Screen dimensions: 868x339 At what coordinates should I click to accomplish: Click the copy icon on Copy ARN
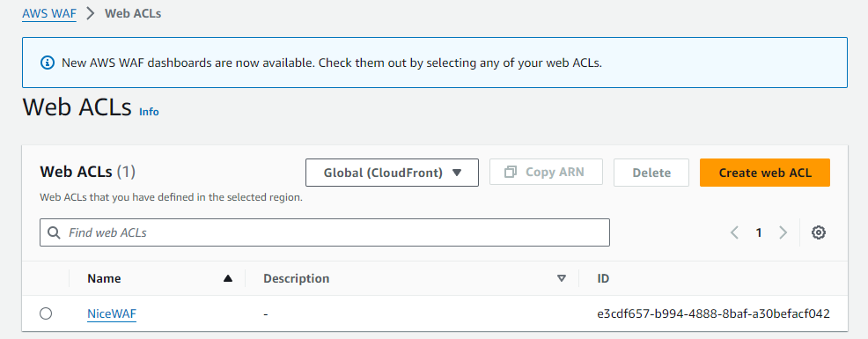(511, 173)
